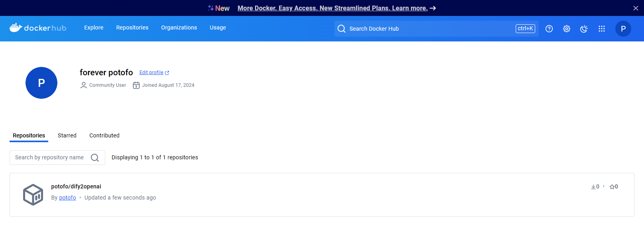Image resolution: width=644 pixels, height=233 pixels.
Task: Click the Community User person icon
Action: tap(84, 85)
